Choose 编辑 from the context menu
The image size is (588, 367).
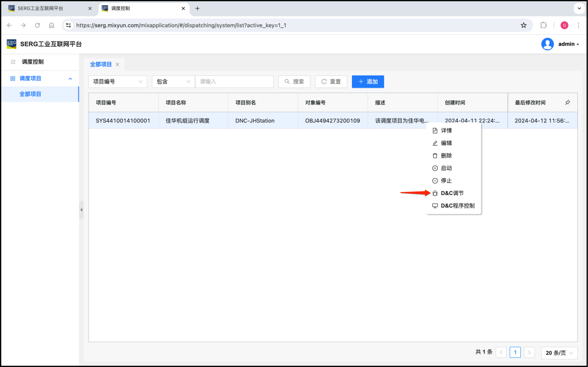click(446, 143)
